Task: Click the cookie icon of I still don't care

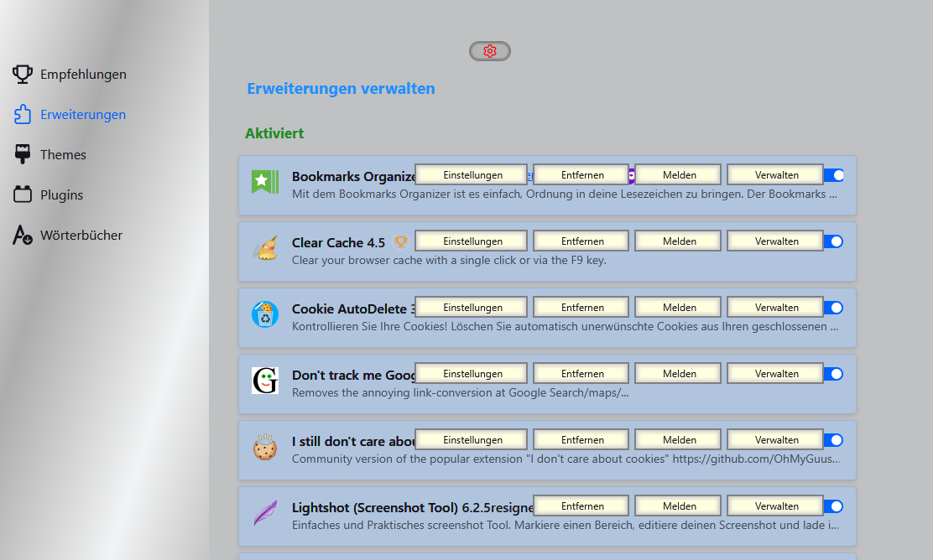Action: (265, 447)
